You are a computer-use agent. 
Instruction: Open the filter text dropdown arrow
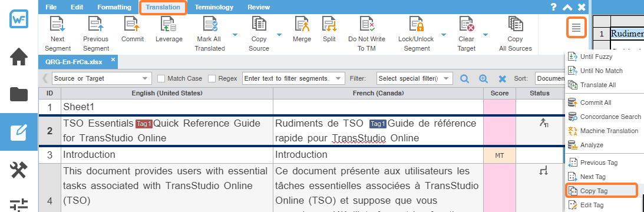[x=338, y=78]
